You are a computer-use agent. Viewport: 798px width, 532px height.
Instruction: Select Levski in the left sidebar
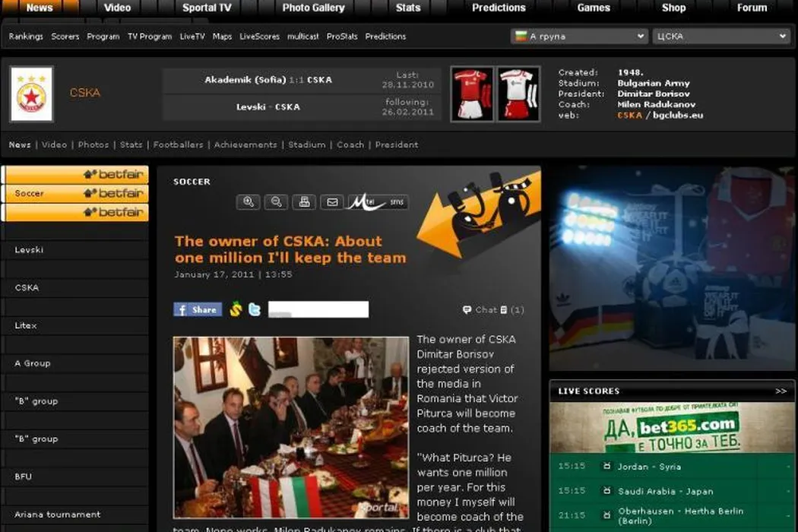[30, 250]
